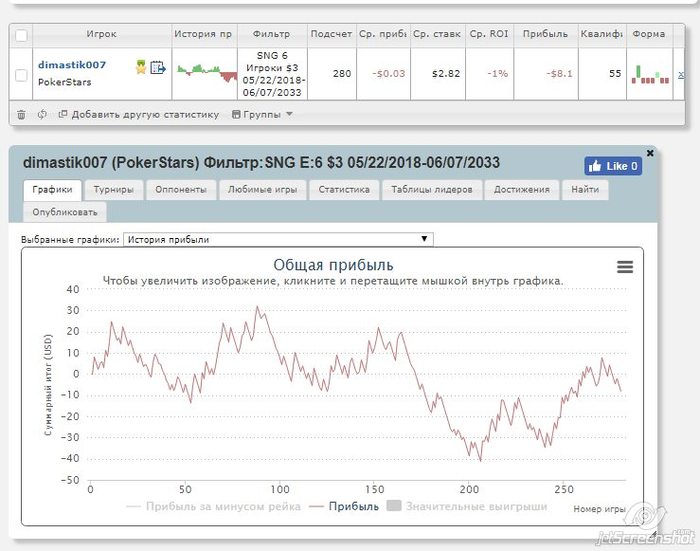This screenshot has height=551, width=700.
Task: Switch to the Графики tab
Action: pyautogui.click(x=52, y=189)
